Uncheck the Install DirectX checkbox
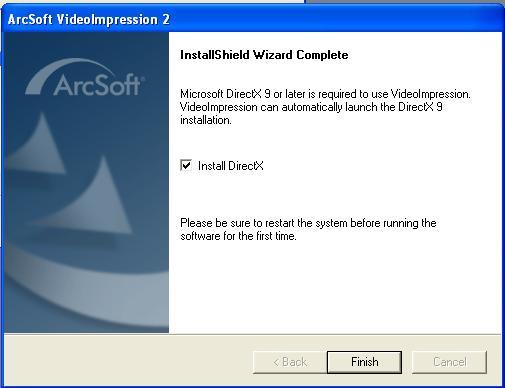Image resolution: width=505 pixels, height=388 pixels. (x=186, y=165)
